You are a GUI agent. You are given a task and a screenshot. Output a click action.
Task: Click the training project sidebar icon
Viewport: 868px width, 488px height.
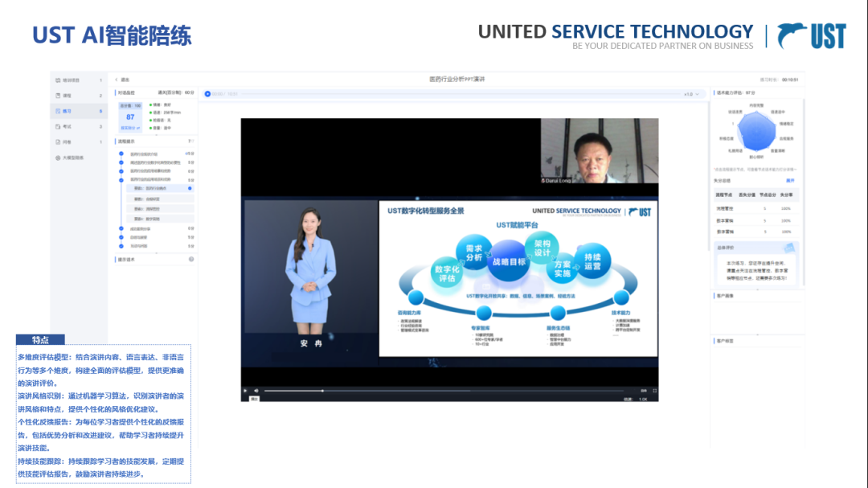[58, 80]
